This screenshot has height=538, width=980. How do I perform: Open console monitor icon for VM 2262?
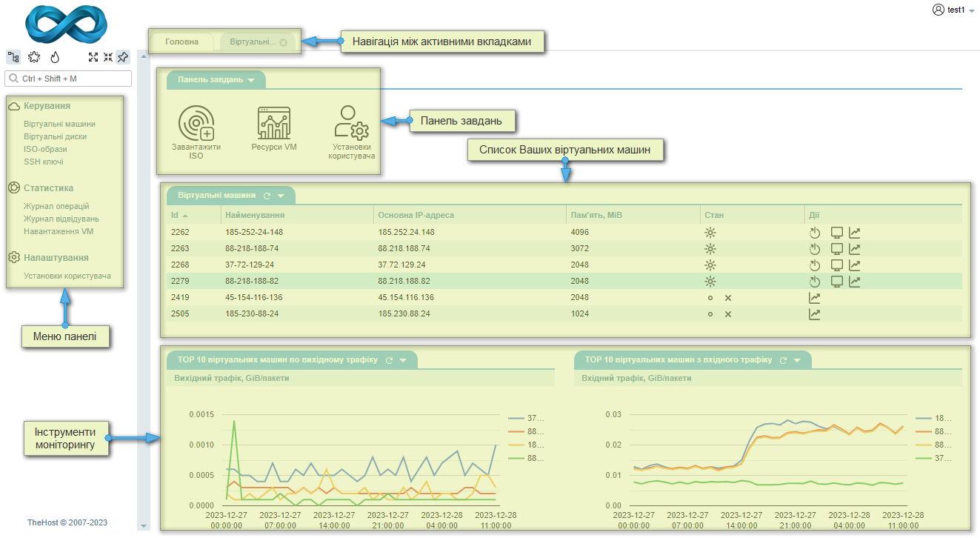(836, 233)
